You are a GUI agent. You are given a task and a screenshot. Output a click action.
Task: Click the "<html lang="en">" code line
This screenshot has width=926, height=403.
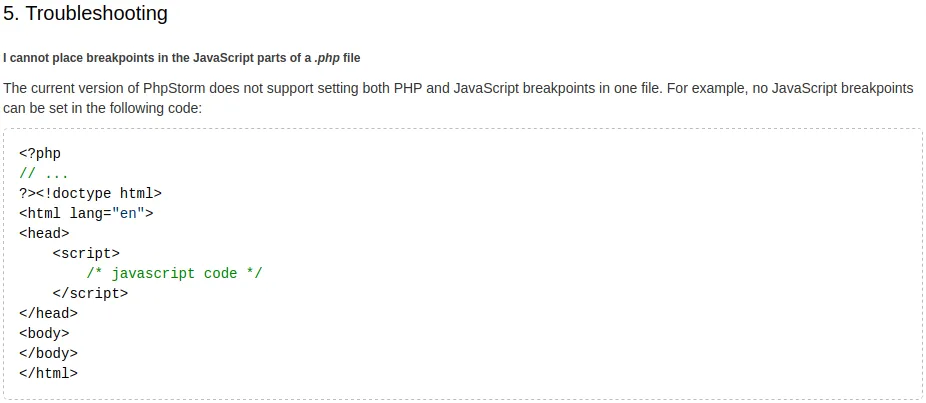(x=86, y=214)
